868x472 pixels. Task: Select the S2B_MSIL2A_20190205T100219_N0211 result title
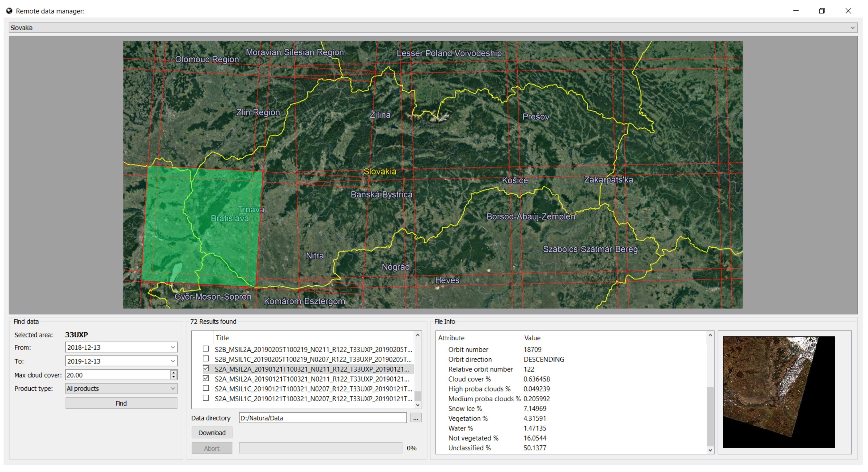pos(313,349)
